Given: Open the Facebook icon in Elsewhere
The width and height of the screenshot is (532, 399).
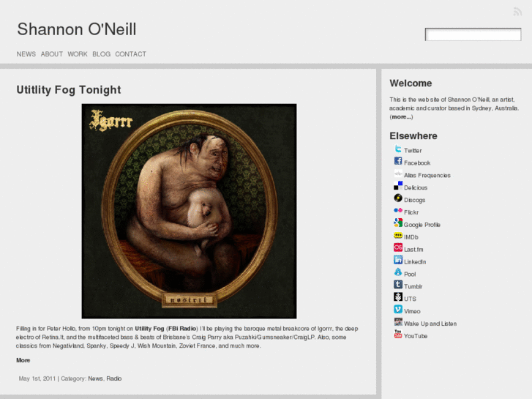Looking at the screenshot, I should coord(398,161).
